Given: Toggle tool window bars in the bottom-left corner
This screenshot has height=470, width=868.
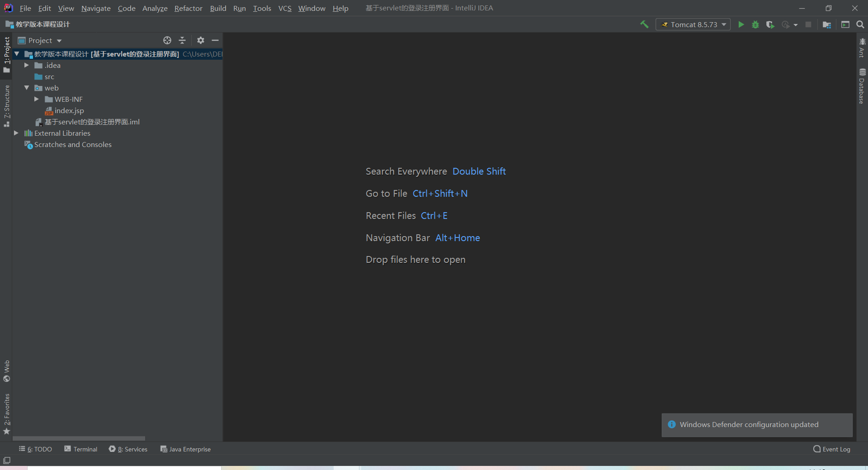Looking at the screenshot, I should pos(7,461).
